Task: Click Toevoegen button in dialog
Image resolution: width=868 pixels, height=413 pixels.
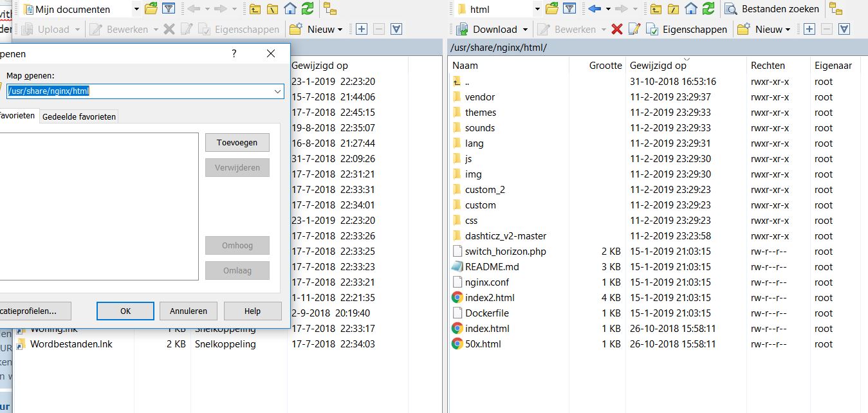Action: pos(237,143)
